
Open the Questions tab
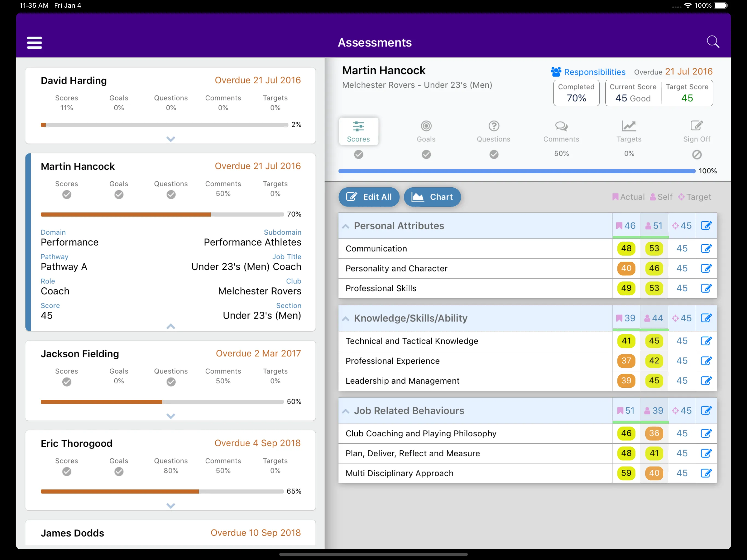pos(494,132)
